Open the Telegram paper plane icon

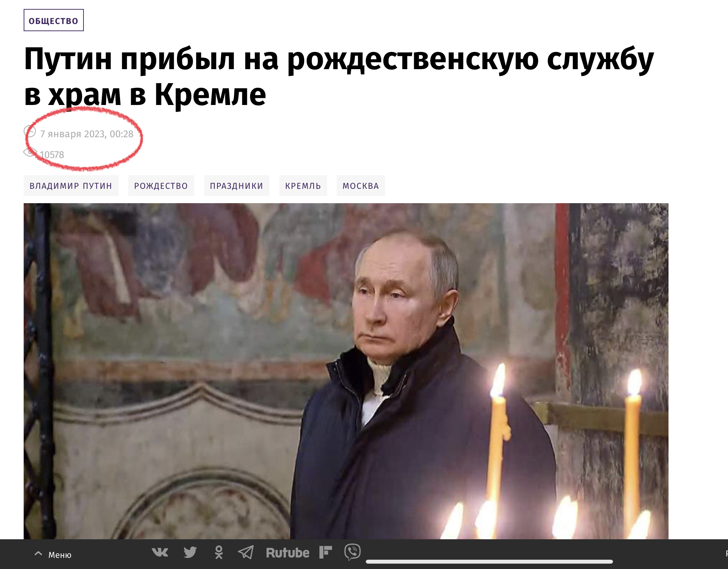click(246, 552)
